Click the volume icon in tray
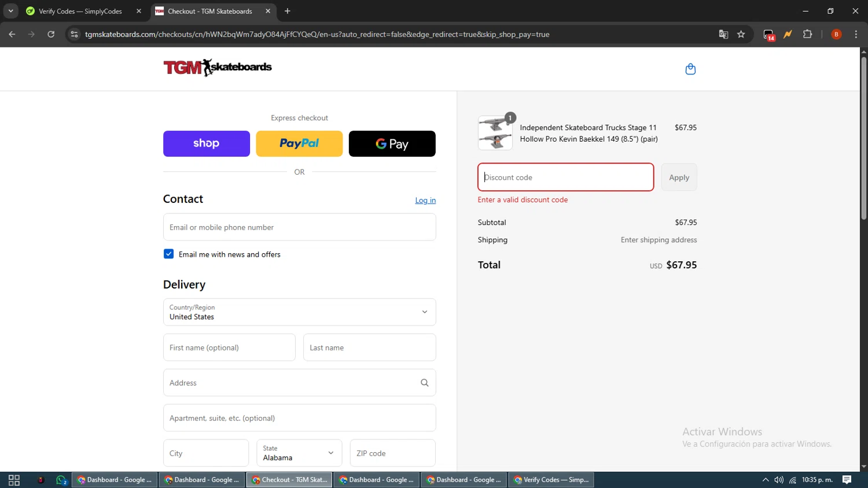The height and width of the screenshot is (488, 868). click(779, 480)
